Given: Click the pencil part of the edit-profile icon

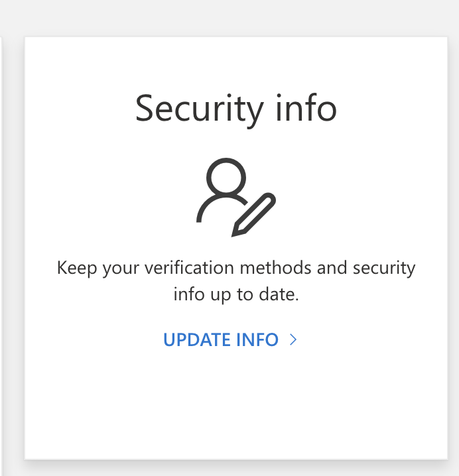Looking at the screenshot, I should [x=254, y=215].
